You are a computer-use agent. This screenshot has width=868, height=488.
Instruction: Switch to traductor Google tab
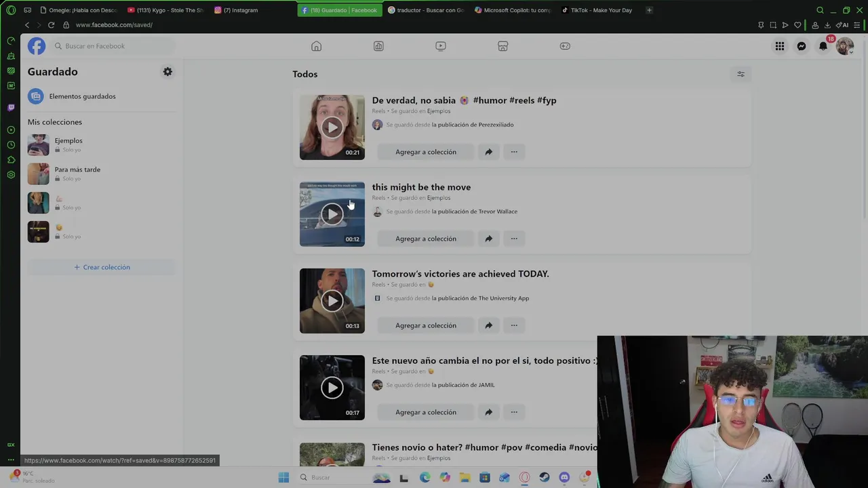[426, 10]
